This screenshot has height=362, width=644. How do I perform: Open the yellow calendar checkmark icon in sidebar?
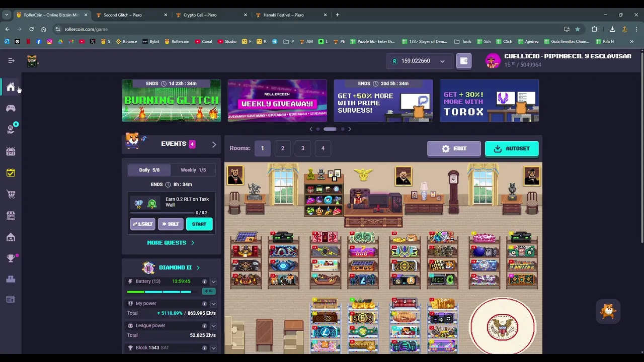click(11, 173)
